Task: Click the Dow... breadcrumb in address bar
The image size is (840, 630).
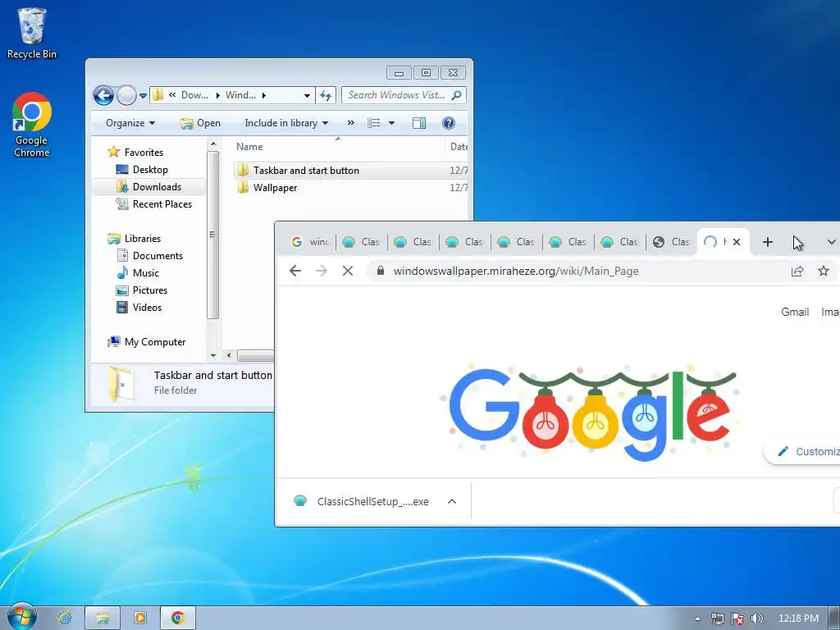Action: pos(194,95)
